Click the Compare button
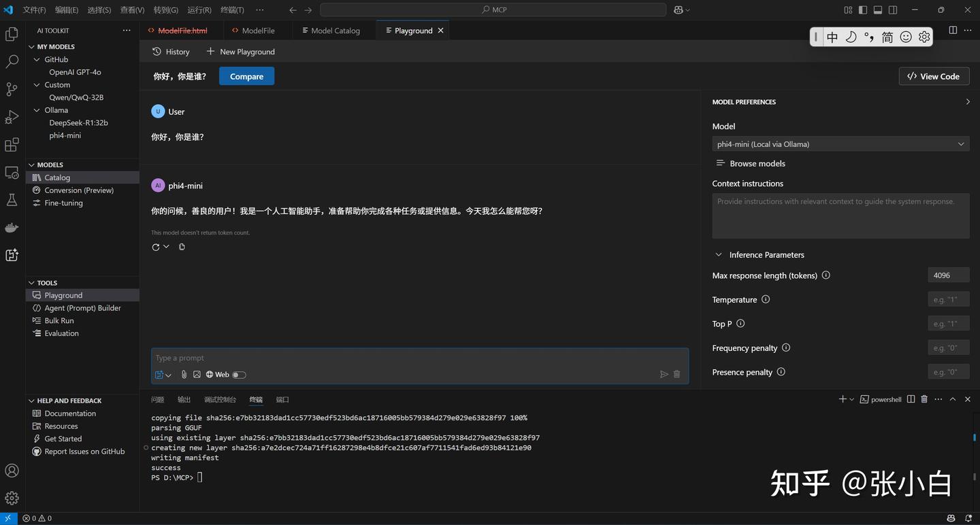Image resolution: width=980 pixels, height=525 pixels. 246,76
